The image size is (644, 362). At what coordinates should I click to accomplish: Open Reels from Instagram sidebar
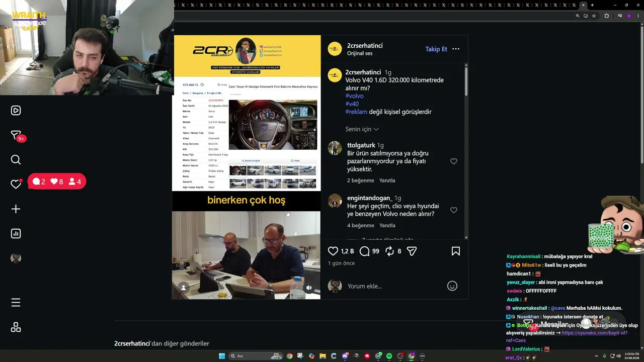16,111
